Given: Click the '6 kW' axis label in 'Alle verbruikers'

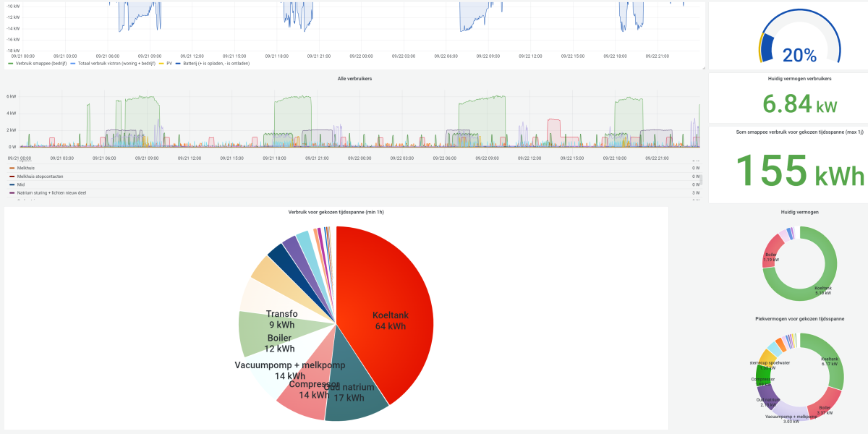Looking at the screenshot, I should pos(12,96).
